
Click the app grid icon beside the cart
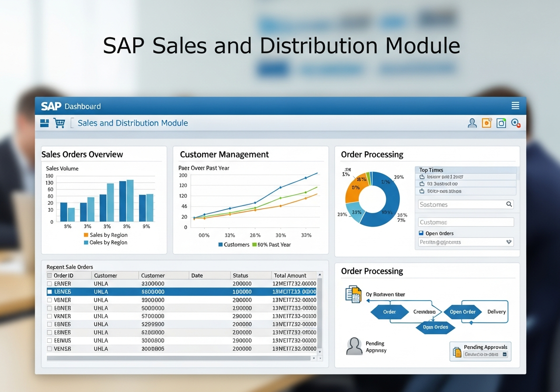point(44,123)
